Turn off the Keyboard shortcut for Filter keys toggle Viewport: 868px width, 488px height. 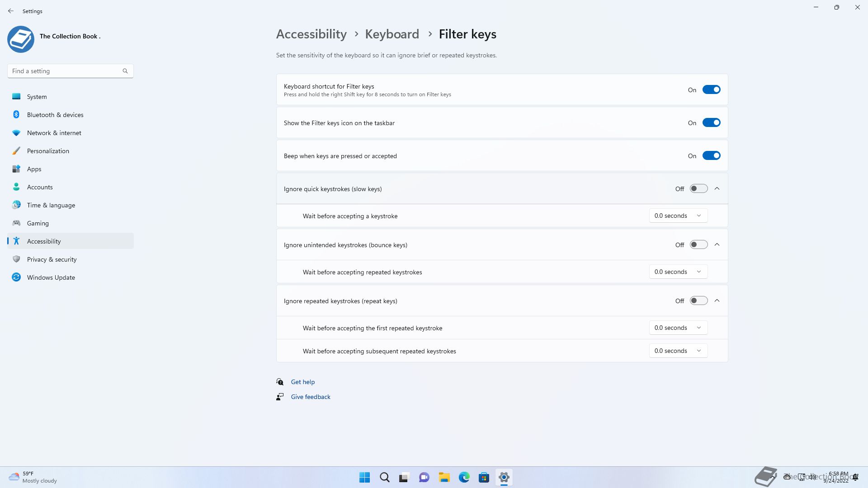coord(711,89)
